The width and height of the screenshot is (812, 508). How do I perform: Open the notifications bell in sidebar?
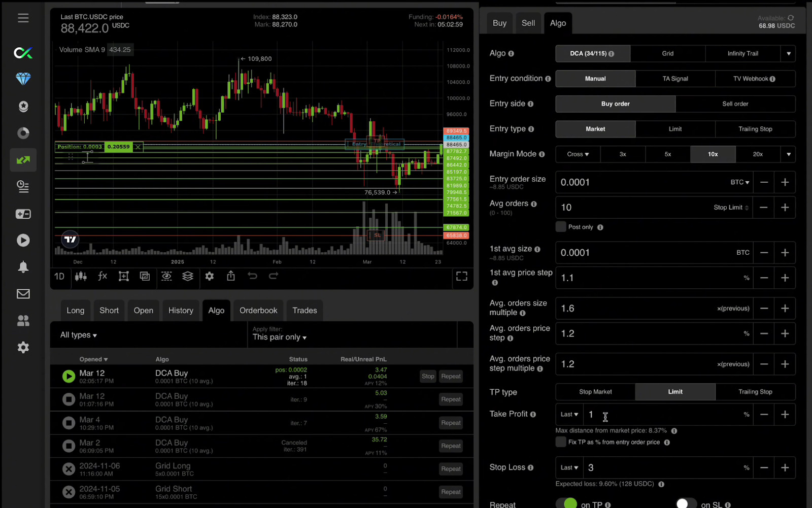[x=23, y=267]
